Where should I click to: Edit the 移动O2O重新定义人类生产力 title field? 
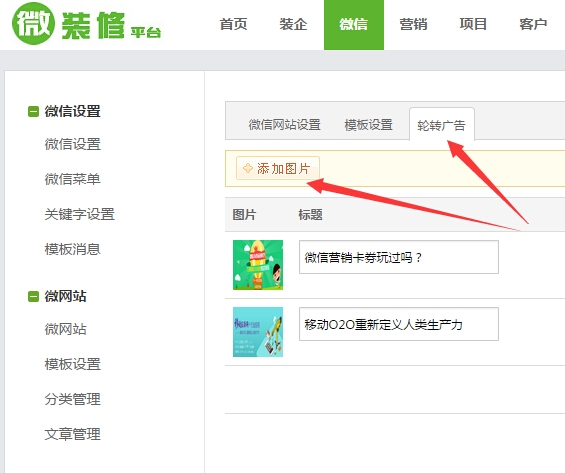399,324
